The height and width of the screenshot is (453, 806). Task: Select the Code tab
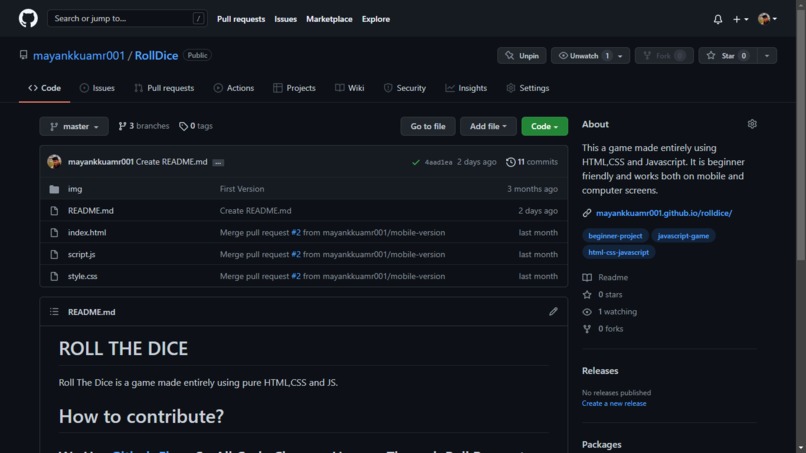click(44, 88)
